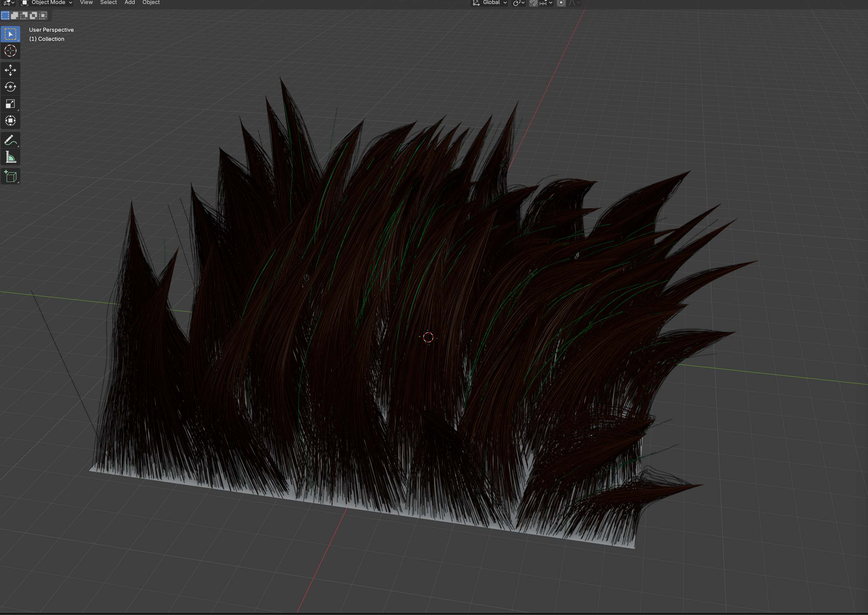Select the Scale tool
Viewport: 868px width, 615px height.
10,103
